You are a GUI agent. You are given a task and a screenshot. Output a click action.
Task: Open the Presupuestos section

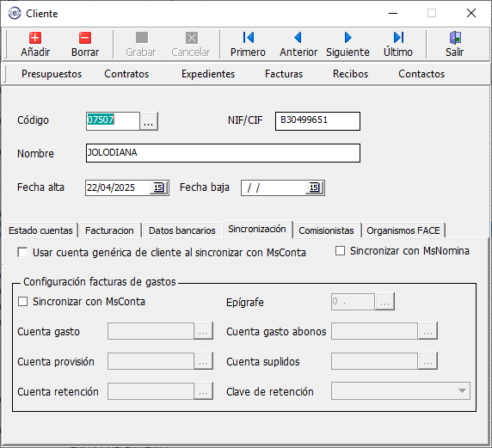(52, 74)
